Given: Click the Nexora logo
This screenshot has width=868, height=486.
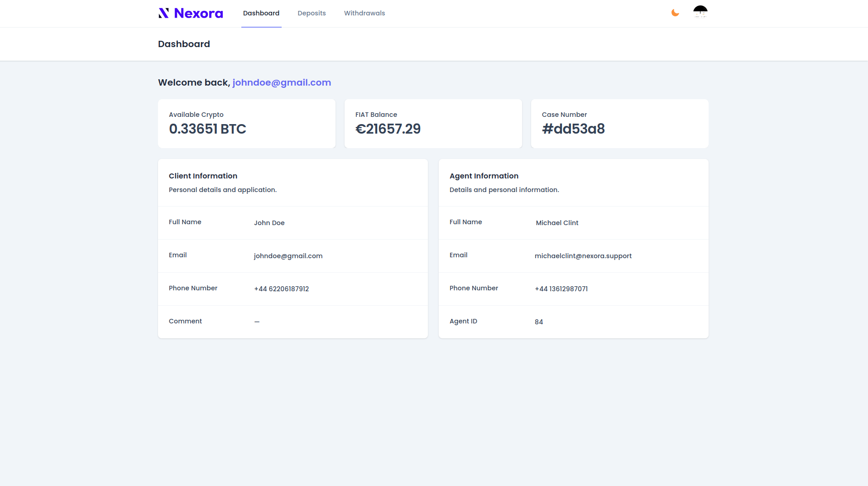Looking at the screenshot, I should [191, 13].
